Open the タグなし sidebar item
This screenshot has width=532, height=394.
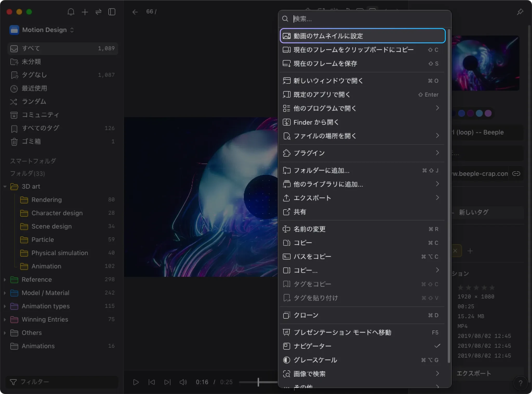(x=63, y=75)
